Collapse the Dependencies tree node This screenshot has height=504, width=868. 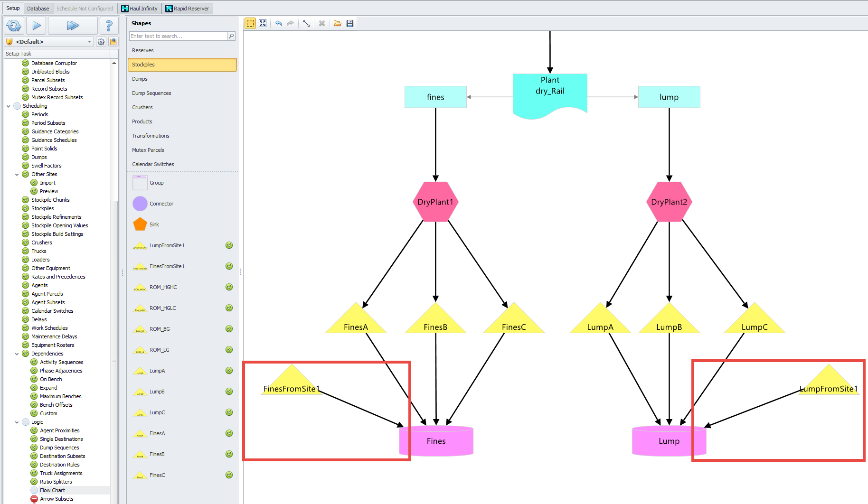coord(17,354)
